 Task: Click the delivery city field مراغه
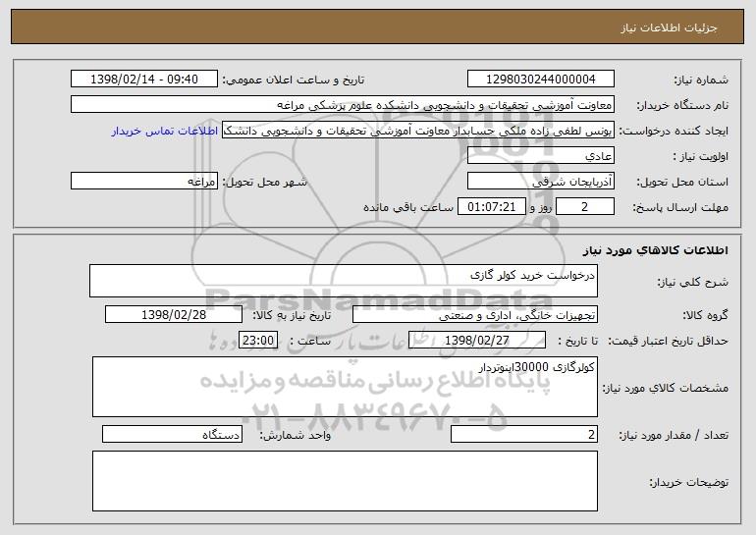coord(144,182)
